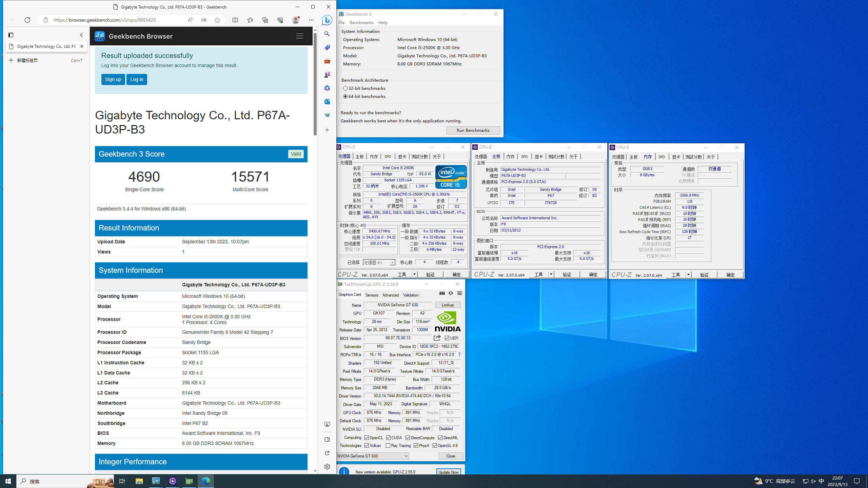The height and width of the screenshot is (488, 868).
Task: Toggle the Ray Tracing checkbox
Action: (x=388, y=446)
